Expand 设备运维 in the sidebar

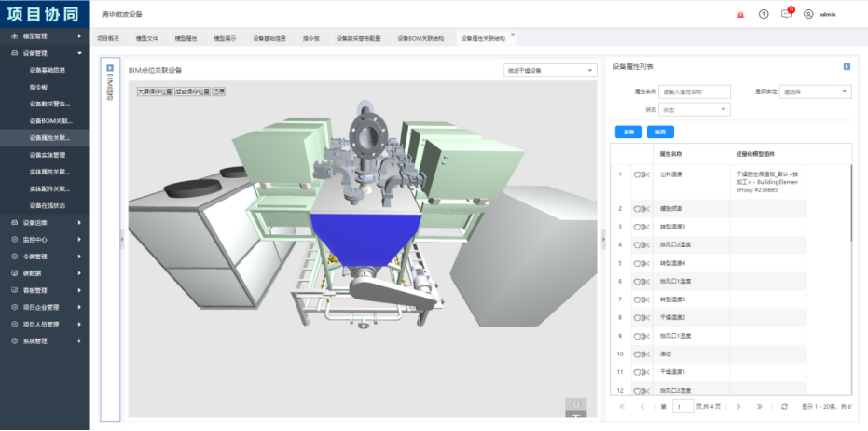coord(45,223)
